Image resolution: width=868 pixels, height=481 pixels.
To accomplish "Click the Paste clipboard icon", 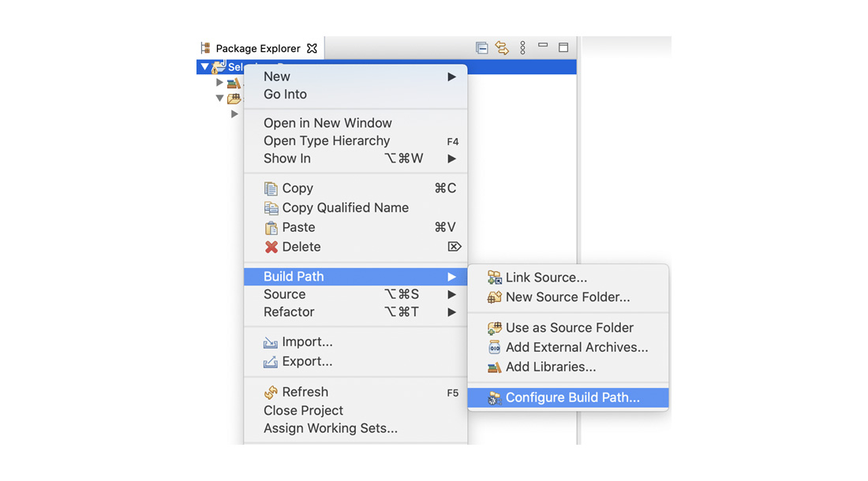I will pos(272,226).
